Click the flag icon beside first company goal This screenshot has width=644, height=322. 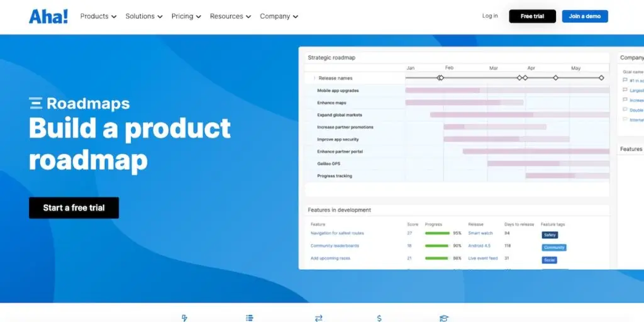click(625, 80)
